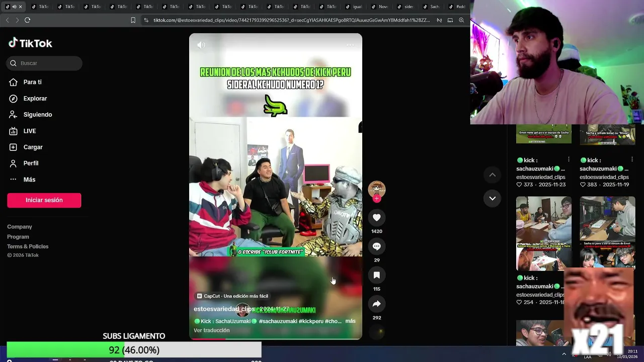644x362 pixels.
Task: Open the video's three-dot options menu
Action: [x=350, y=45]
